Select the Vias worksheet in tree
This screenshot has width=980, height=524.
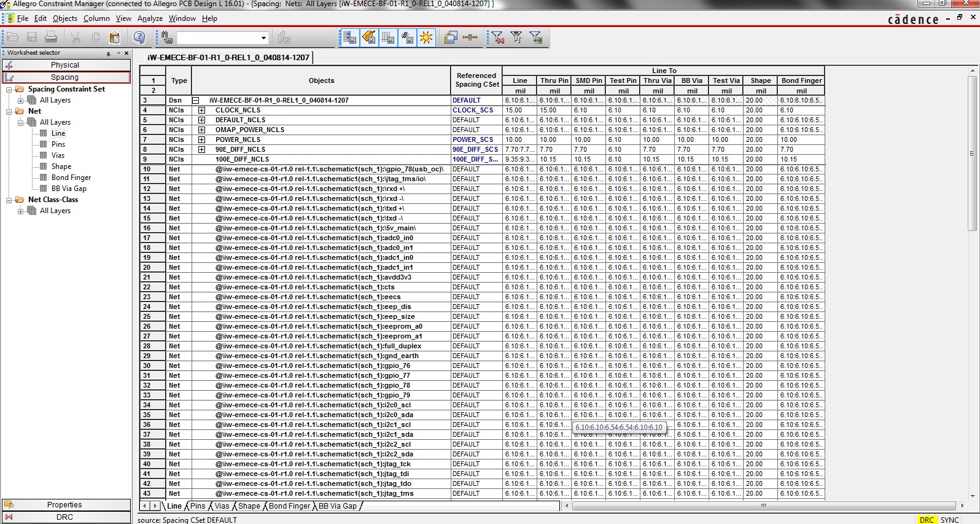click(58, 155)
